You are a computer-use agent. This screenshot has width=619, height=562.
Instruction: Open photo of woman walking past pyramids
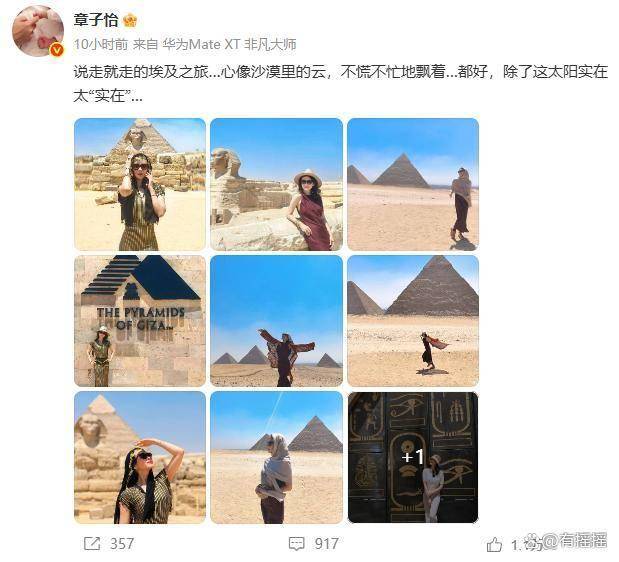click(413, 184)
